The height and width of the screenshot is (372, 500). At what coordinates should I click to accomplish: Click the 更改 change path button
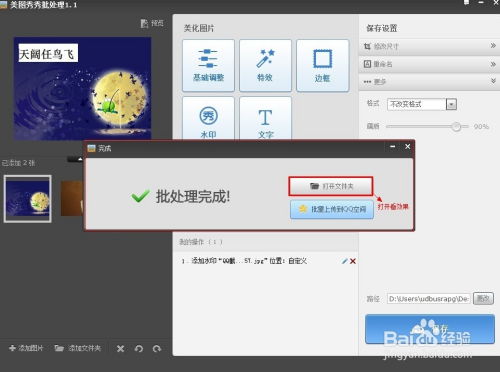483,299
